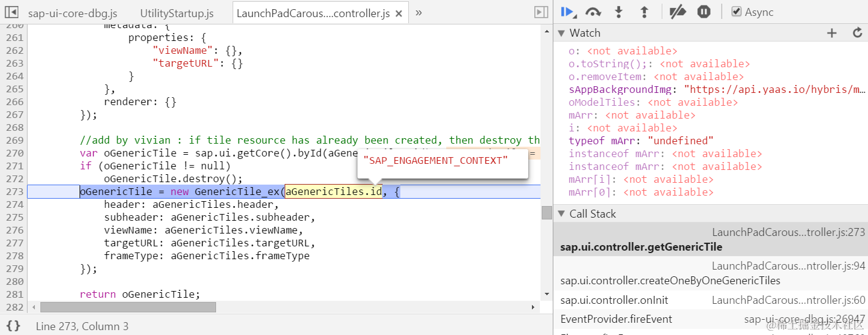The image size is (868, 335).
Task: Set breakpoint on line number 281
Action: tap(15, 294)
